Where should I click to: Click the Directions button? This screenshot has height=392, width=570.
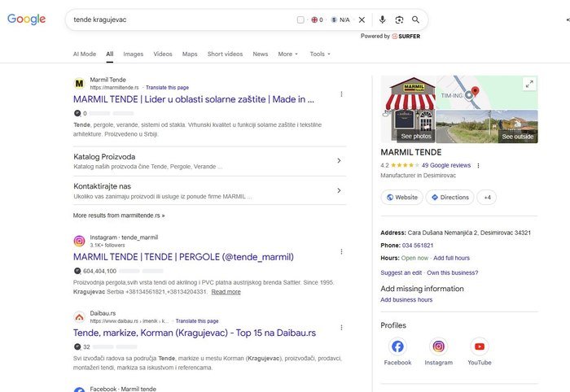[x=449, y=198]
